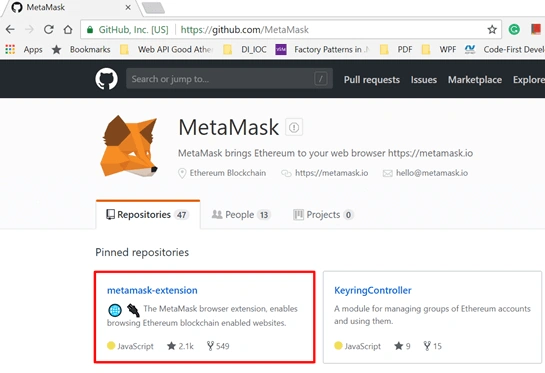Click the 9 stars count on KeyringController
545x373 pixels.
tap(402, 346)
